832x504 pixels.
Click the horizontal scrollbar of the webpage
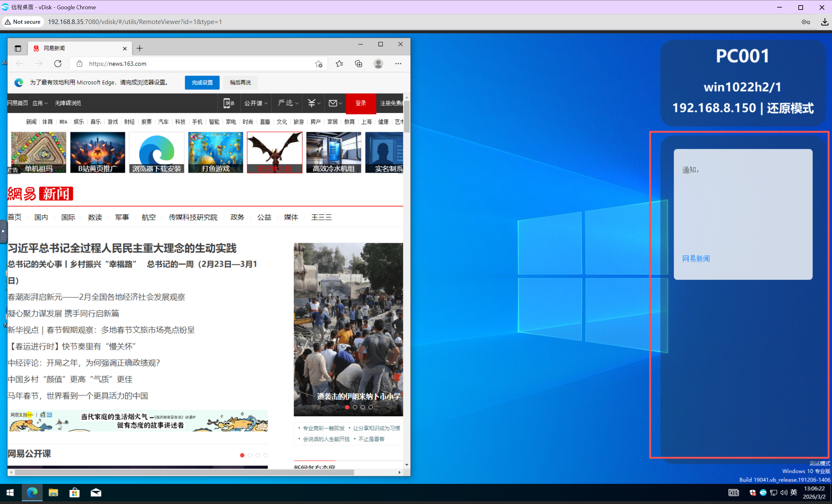tap(184, 472)
